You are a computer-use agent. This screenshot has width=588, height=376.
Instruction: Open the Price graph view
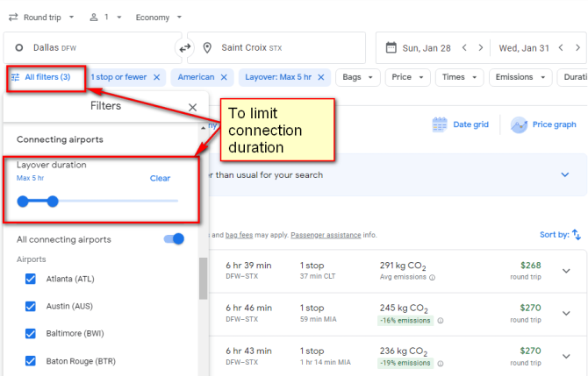[x=543, y=124]
